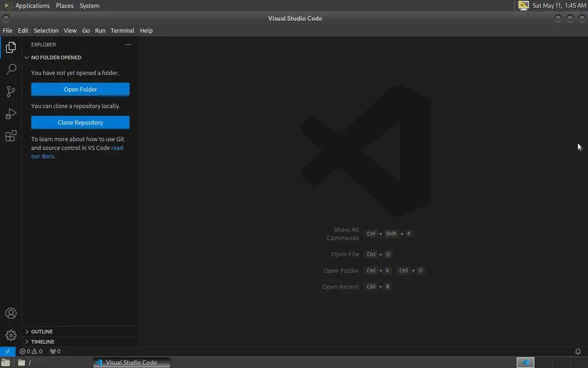The width and height of the screenshot is (588, 368).
Task: Expand the TIMELINE section
Action: [x=80, y=342]
